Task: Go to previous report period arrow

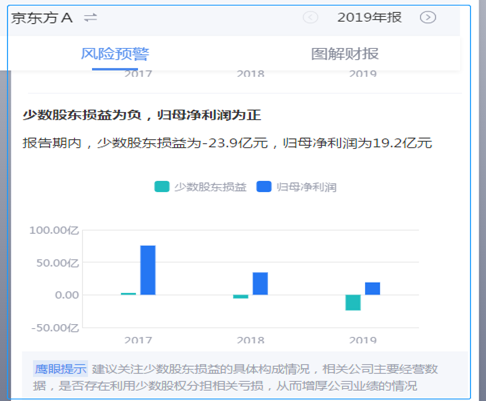Action: [x=310, y=17]
